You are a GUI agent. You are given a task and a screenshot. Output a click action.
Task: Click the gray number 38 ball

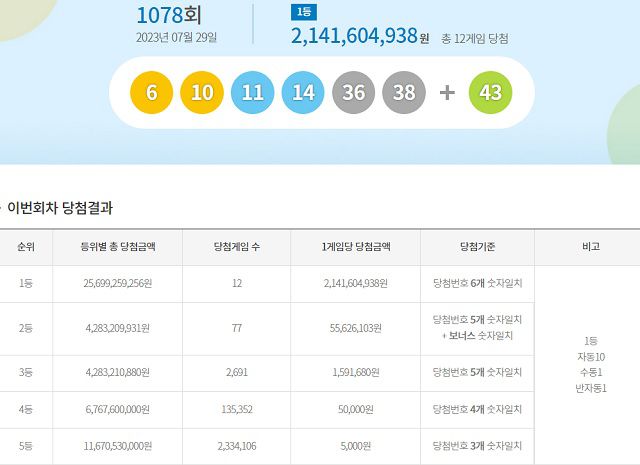click(x=405, y=93)
